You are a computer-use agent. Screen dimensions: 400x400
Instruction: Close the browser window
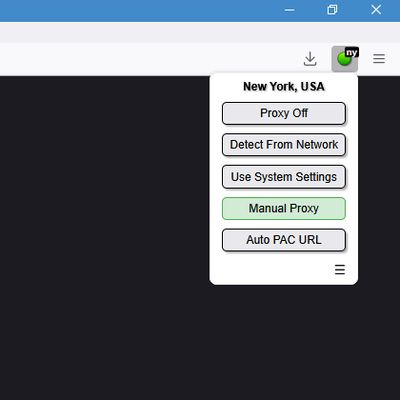click(376, 10)
